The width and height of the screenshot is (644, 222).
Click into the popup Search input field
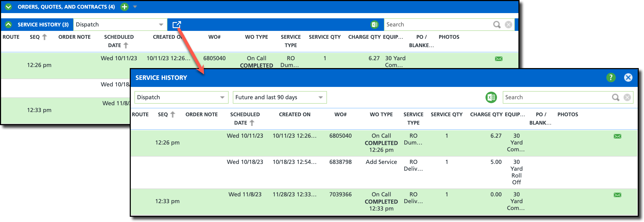tap(557, 97)
